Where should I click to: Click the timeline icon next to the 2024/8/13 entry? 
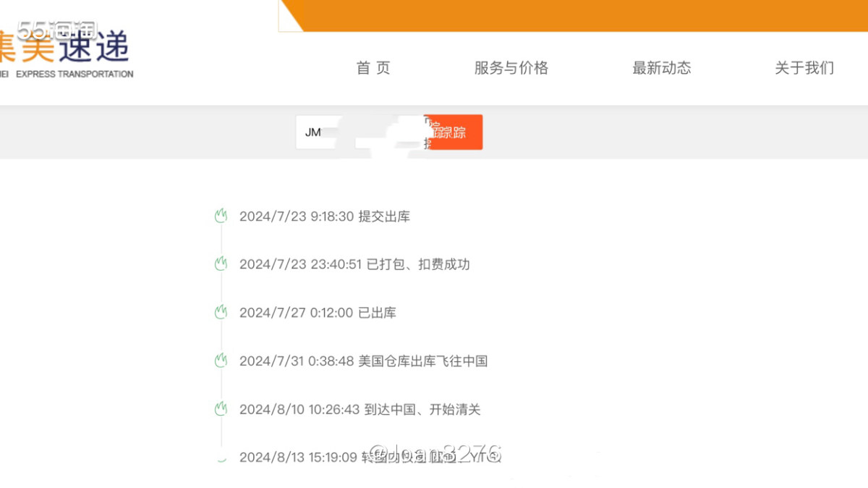221,458
